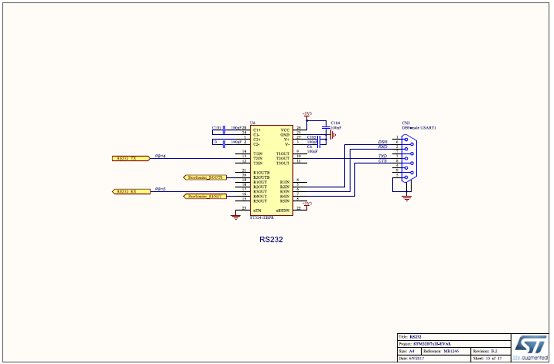This screenshot has height=364, width=554.
Task: Click the Project name field in title block
Action: pyautogui.click(x=454, y=344)
